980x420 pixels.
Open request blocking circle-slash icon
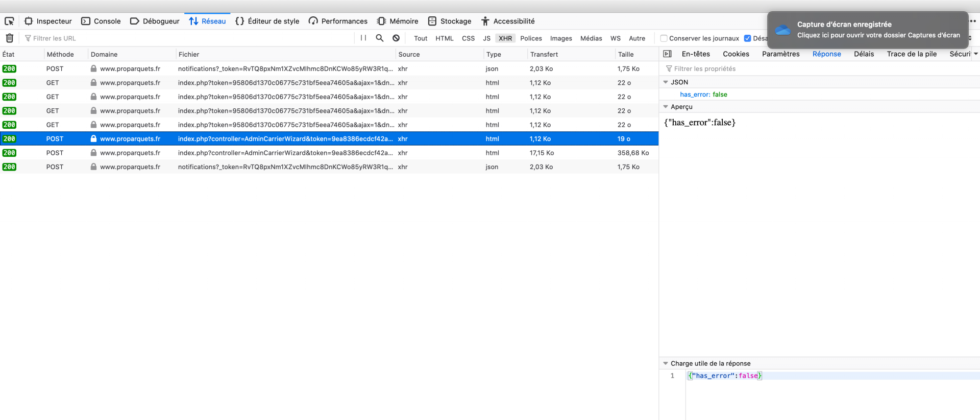(396, 38)
